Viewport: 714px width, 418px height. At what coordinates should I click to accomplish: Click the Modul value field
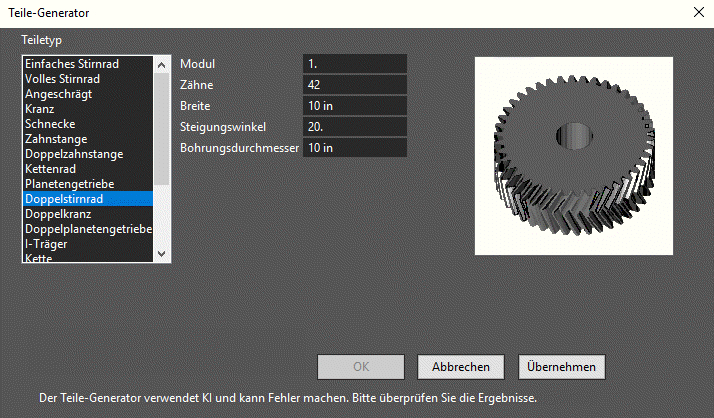[x=355, y=64]
